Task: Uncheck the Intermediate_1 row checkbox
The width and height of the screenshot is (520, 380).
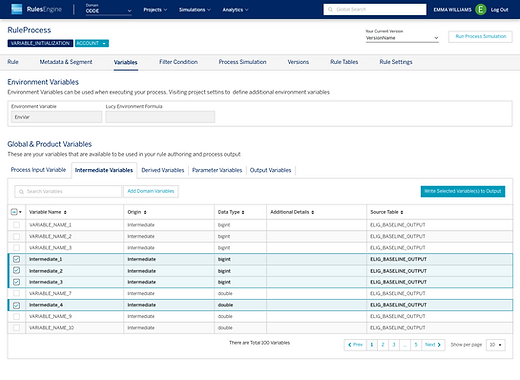Action: (16, 259)
